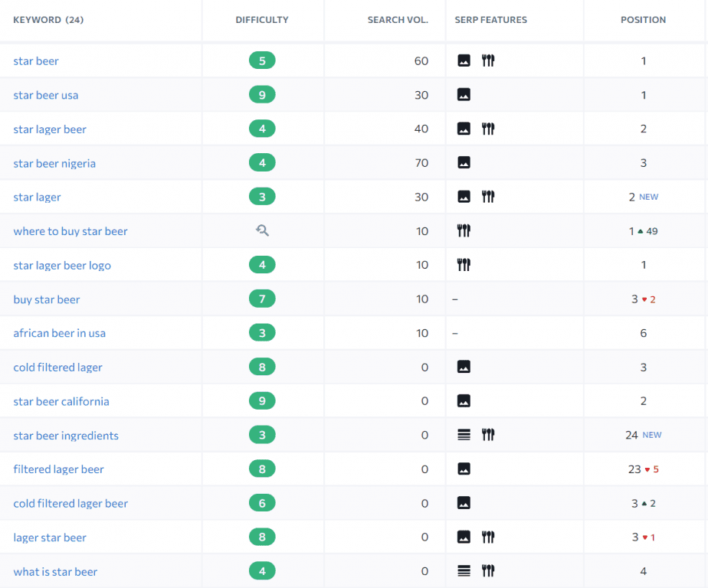Click the image pack icon for star beer
The image size is (708, 588).
464,60
